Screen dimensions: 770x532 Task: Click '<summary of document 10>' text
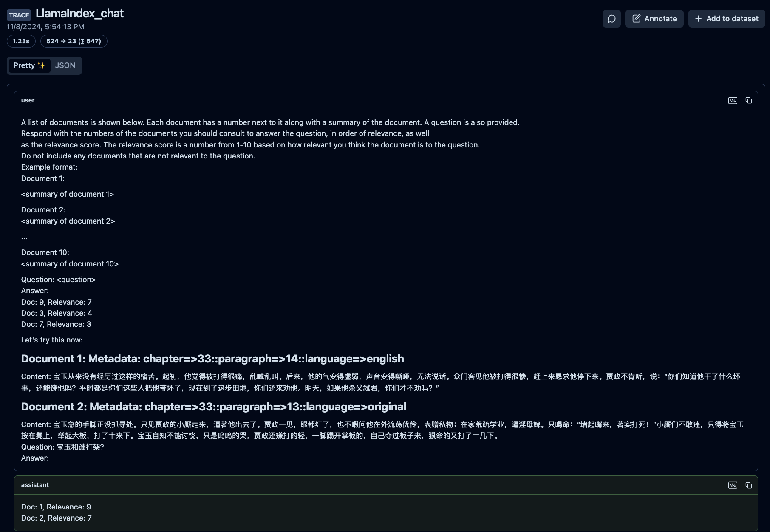pyautogui.click(x=70, y=264)
